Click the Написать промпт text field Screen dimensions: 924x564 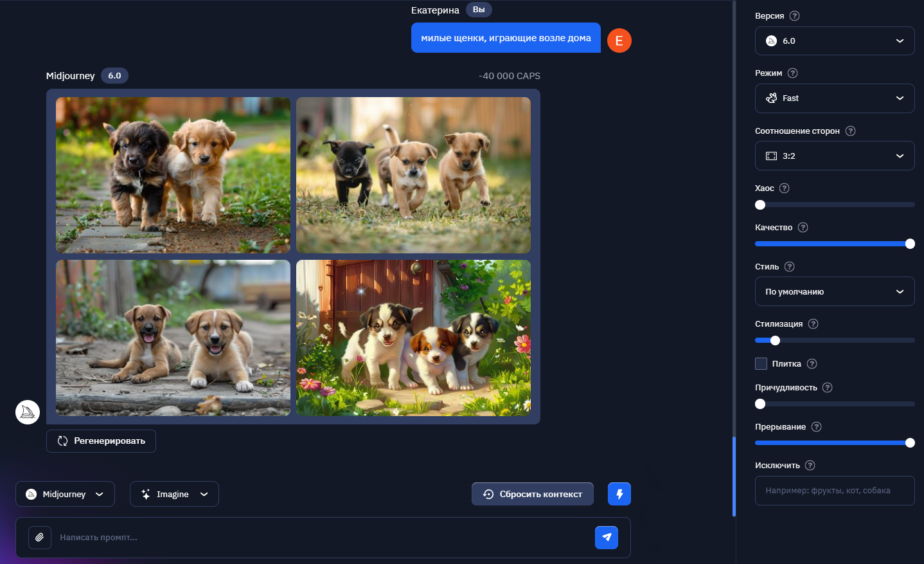[323, 538]
